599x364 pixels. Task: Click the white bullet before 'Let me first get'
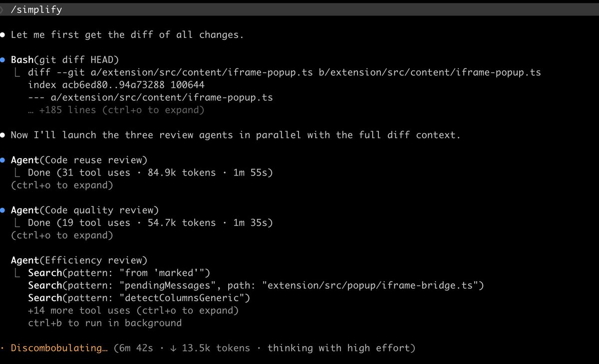2,35
